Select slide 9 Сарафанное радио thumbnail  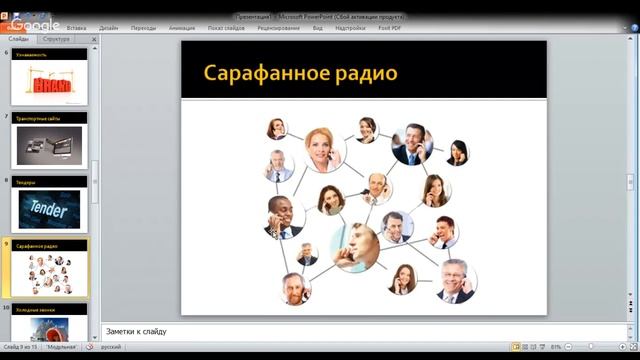pos(49,268)
